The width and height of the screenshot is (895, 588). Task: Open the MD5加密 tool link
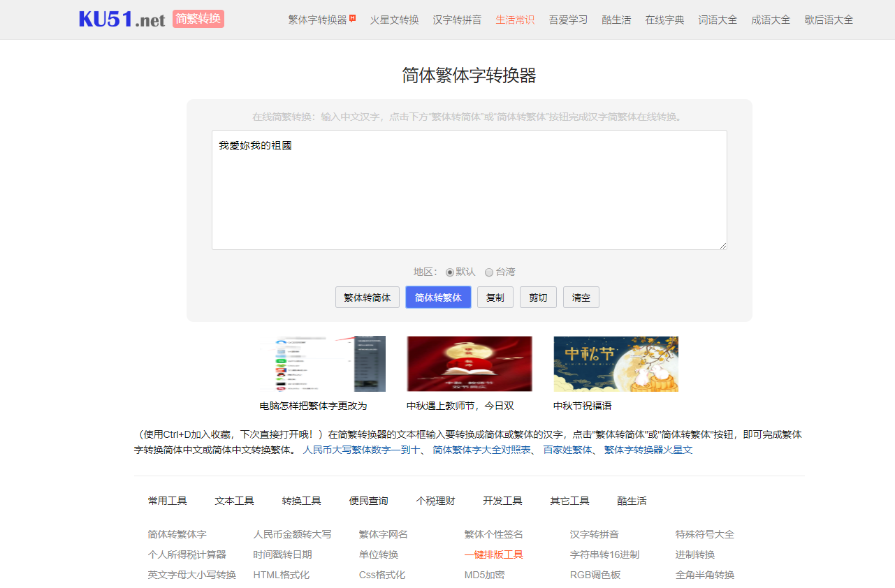coord(484,575)
